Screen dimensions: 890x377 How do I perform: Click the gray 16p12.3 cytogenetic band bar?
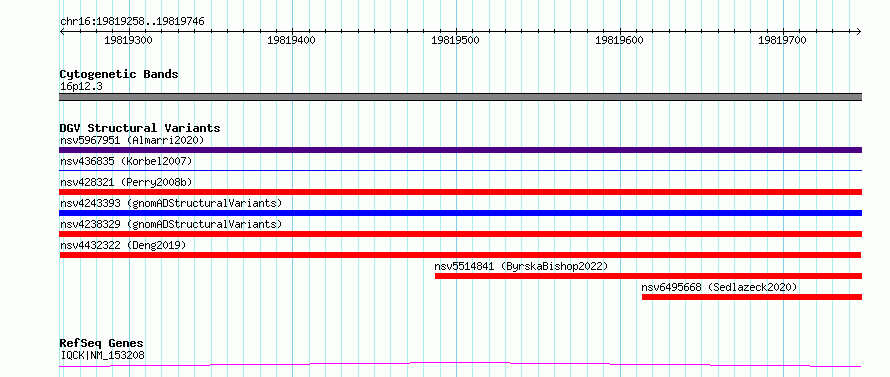point(460,97)
